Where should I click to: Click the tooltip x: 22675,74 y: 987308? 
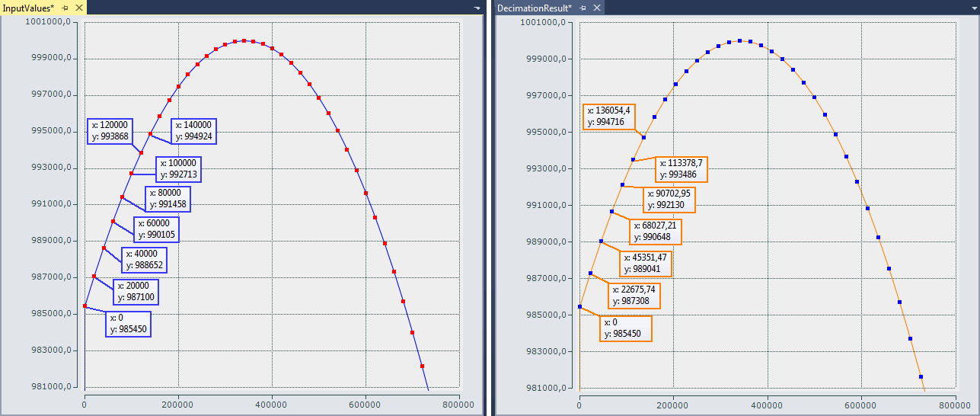point(634,296)
